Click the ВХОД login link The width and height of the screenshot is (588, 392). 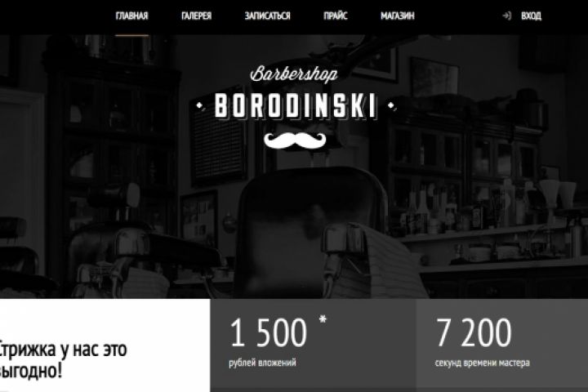tap(531, 16)
